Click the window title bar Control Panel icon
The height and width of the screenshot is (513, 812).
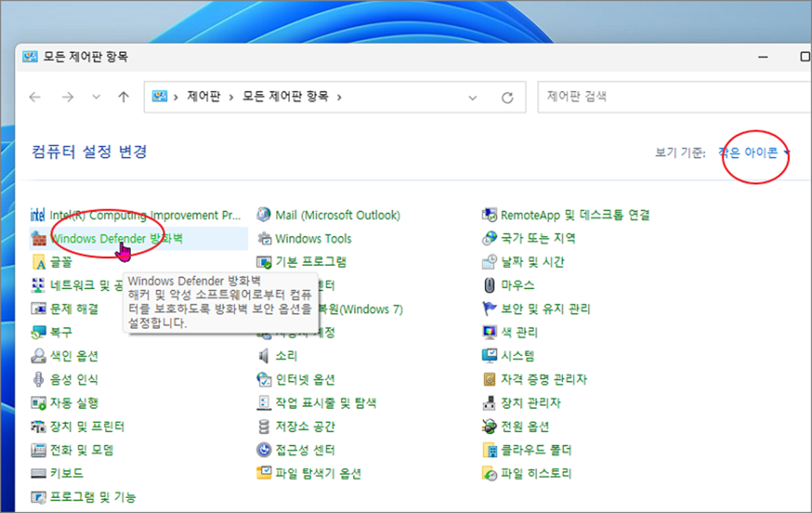point(30,56)
